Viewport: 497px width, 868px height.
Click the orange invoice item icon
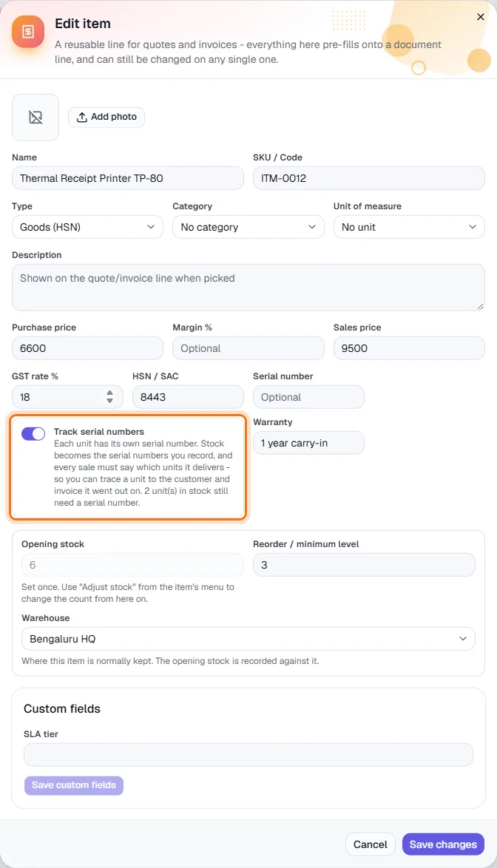click(28, 32)
